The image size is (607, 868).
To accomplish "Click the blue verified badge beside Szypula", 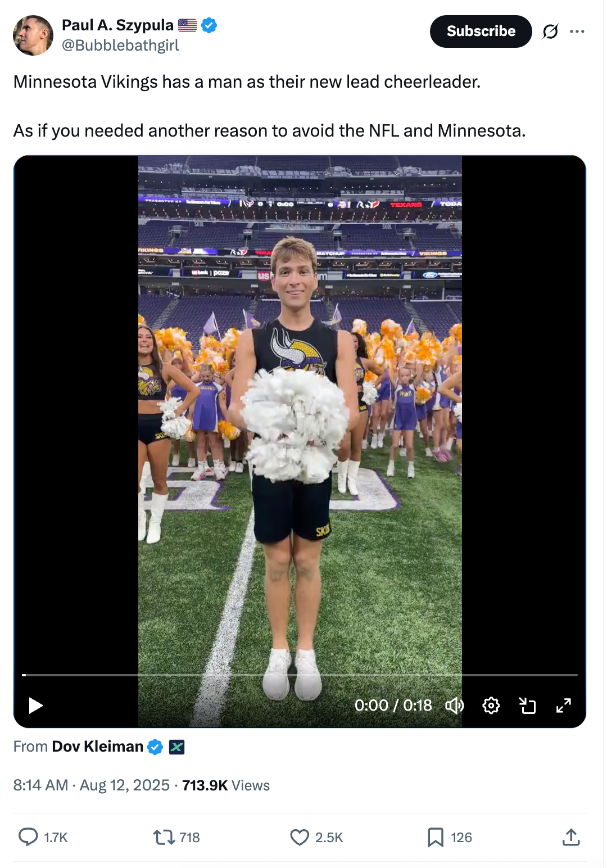I will [x=209, y=25].
